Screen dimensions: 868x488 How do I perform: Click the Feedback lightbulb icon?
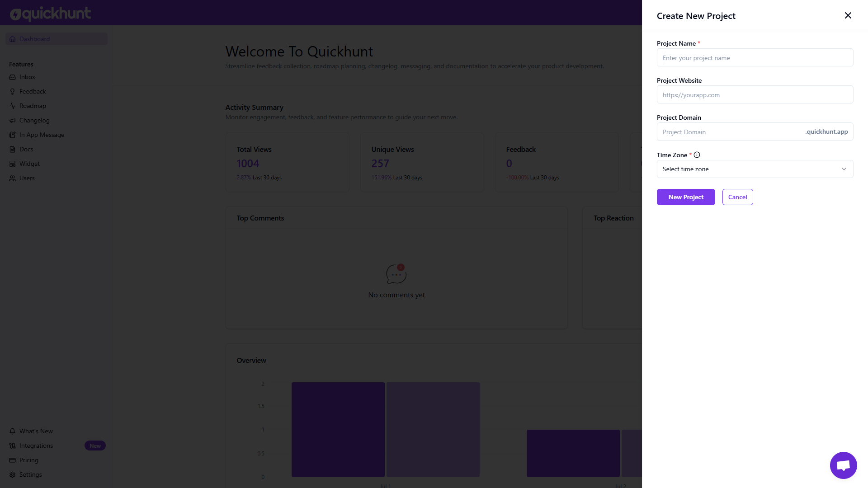tap(13, 92)
